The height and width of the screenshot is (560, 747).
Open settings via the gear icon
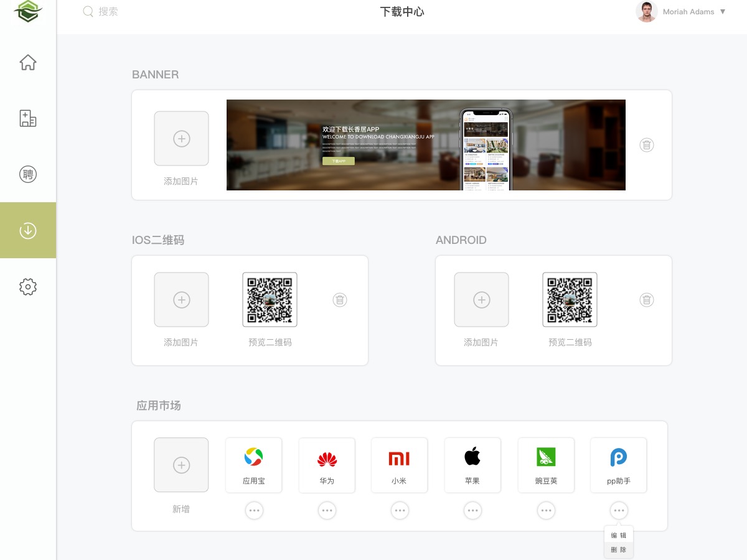[x=28, y=287]
